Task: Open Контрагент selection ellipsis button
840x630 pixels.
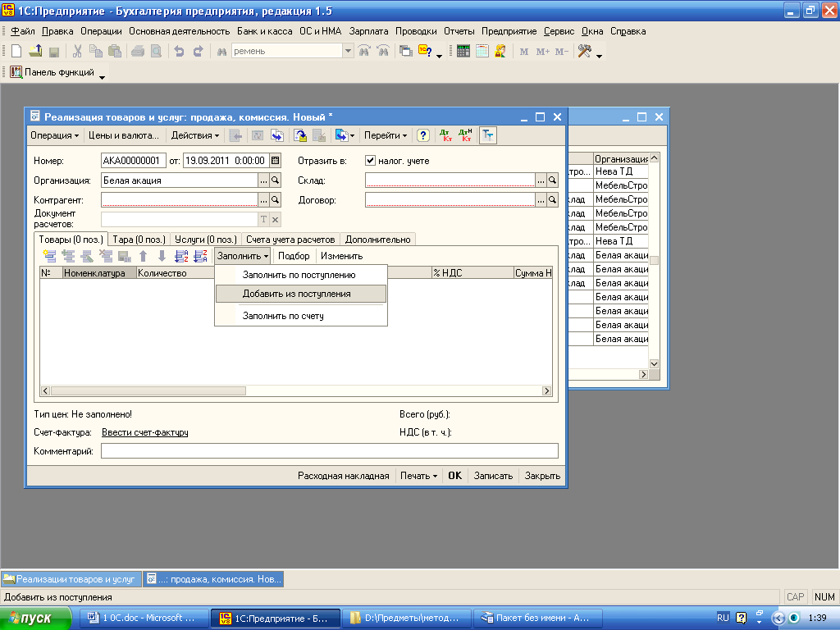Action: tap(263, 200)
